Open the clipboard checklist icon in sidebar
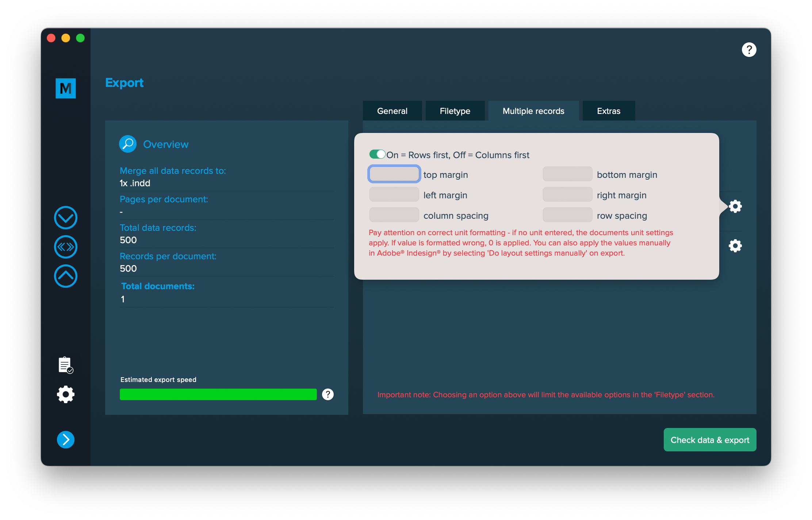The width and height of the screenshot is (812, 520). point(66,365)
